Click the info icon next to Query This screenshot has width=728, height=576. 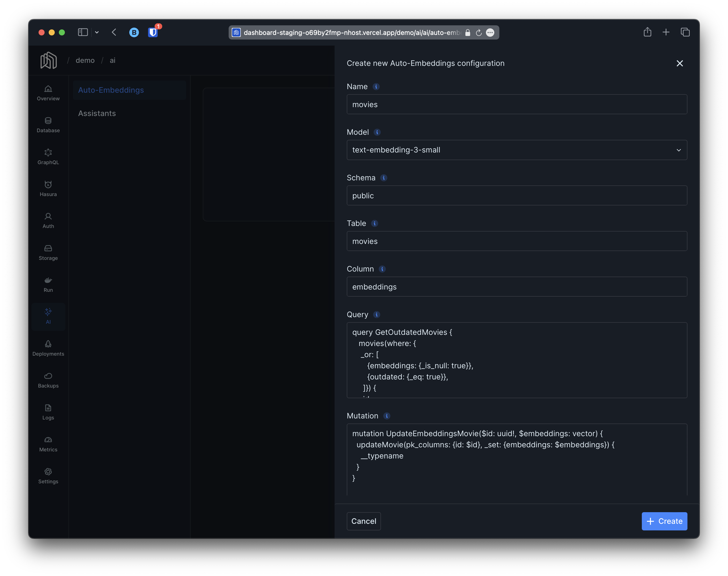[377, 315]
